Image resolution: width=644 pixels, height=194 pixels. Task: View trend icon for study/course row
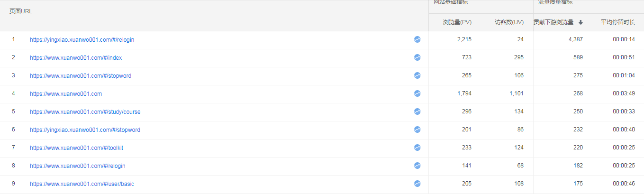[x=417, y=112]
